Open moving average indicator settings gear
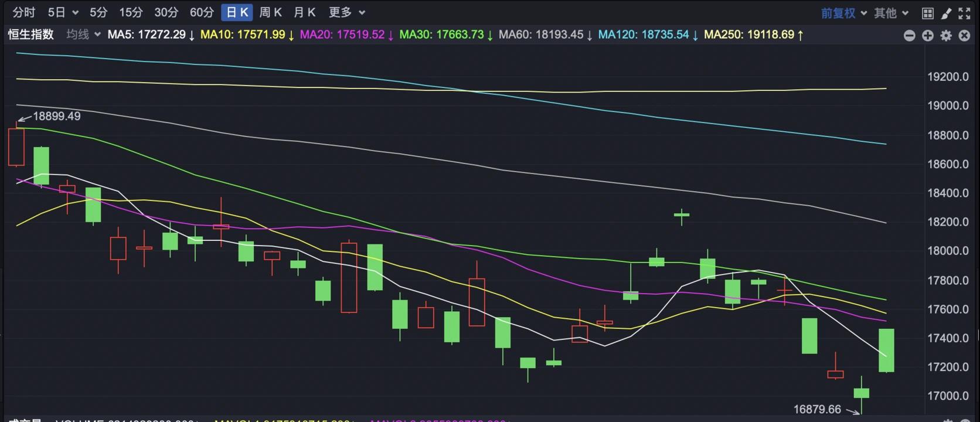The width and height of the screenshot is (980, 422). click(946, 36)
